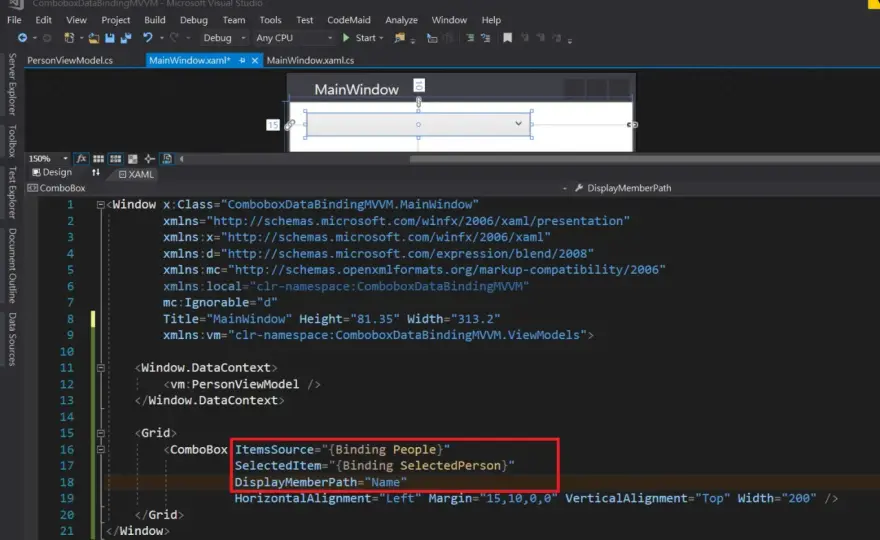Undo the last change with the Undo arrow

(x=148, y=38)
